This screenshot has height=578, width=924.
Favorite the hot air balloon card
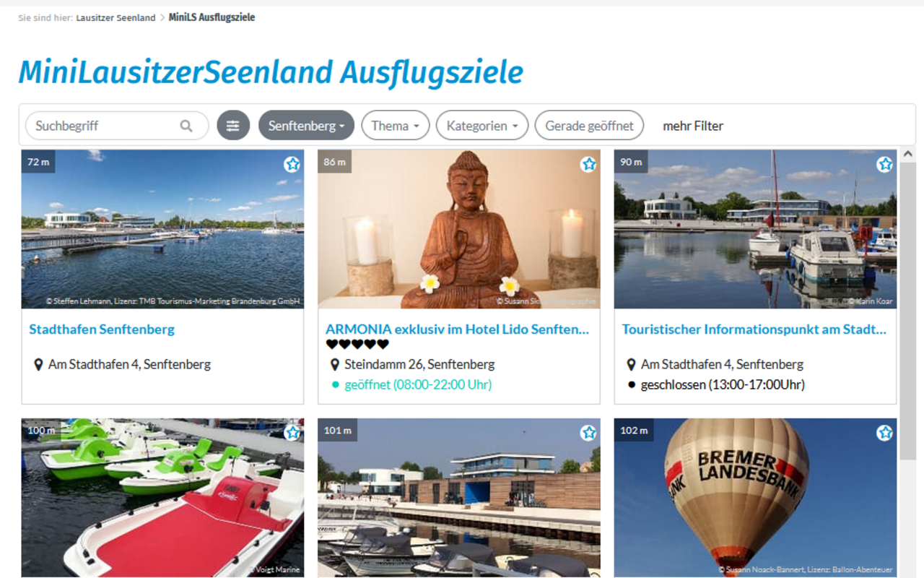point(885,433)
